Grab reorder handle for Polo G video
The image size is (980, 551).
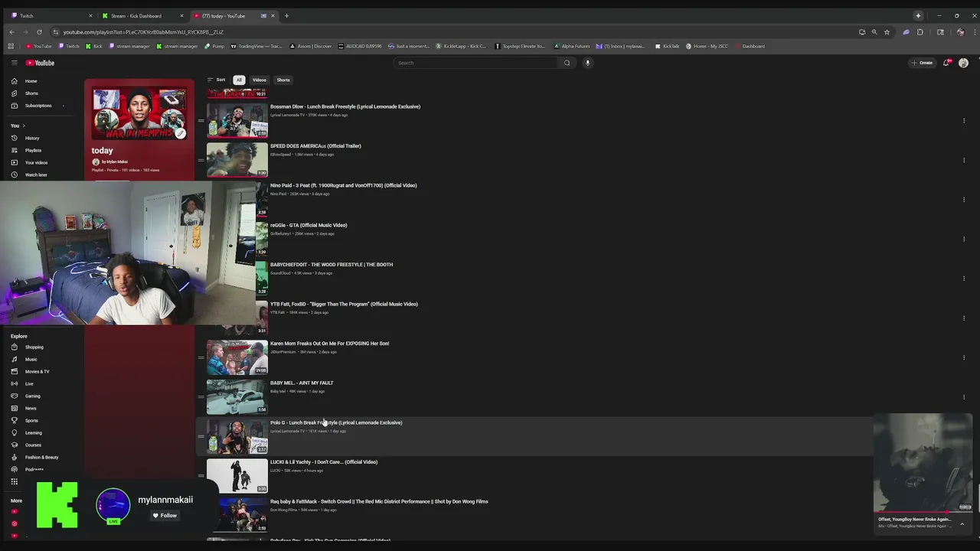click(x=201, y=436)
